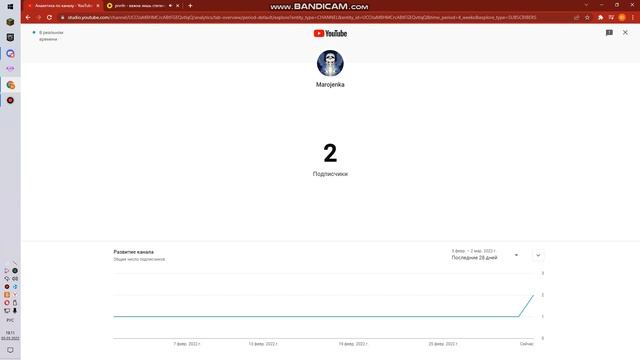This screenshot has height=360, width=640.
Task: Open the orange profile avatar
Action: click(622, 17)
